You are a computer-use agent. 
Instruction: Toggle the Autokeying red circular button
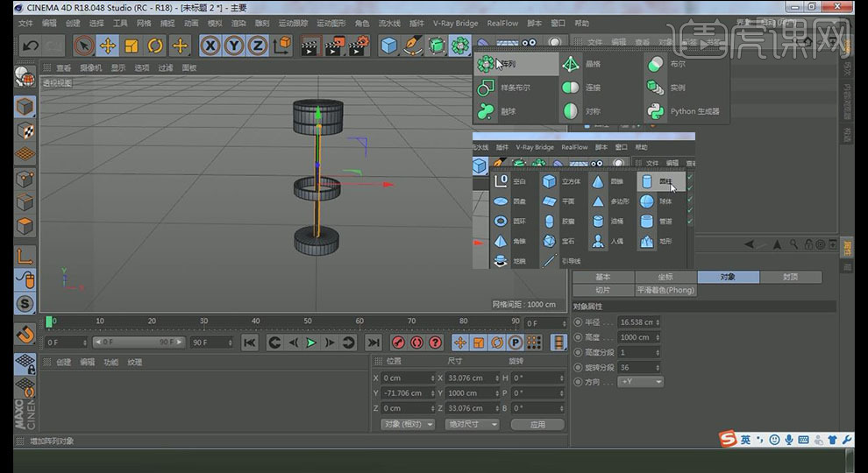416,343
